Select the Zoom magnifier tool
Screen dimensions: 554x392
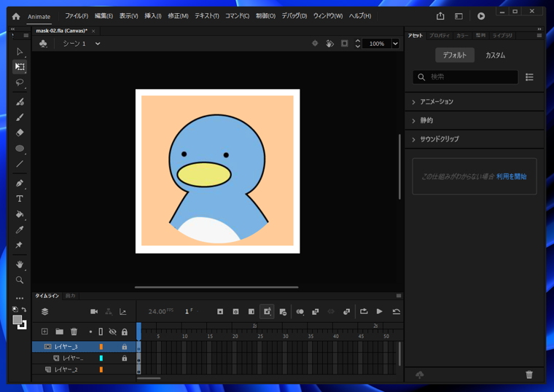coord(20,280)
